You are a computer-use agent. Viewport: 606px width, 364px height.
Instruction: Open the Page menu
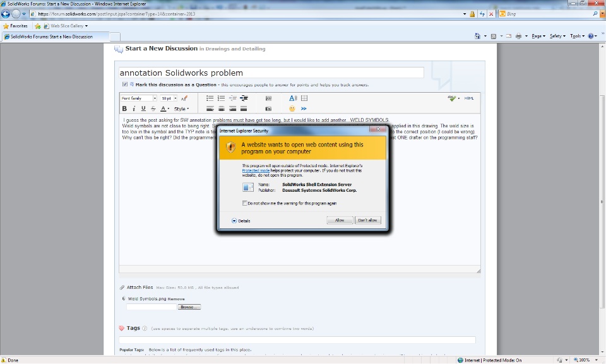538,36
